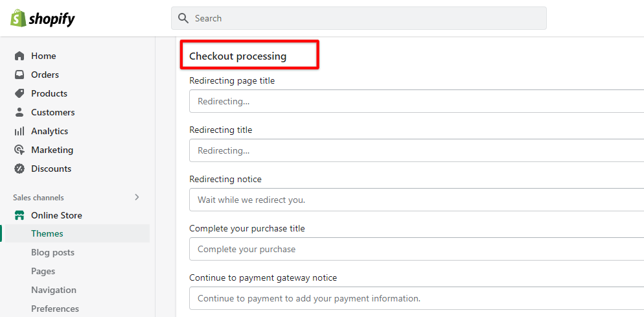Click the Orders inbox icon

tap(19, 75)
